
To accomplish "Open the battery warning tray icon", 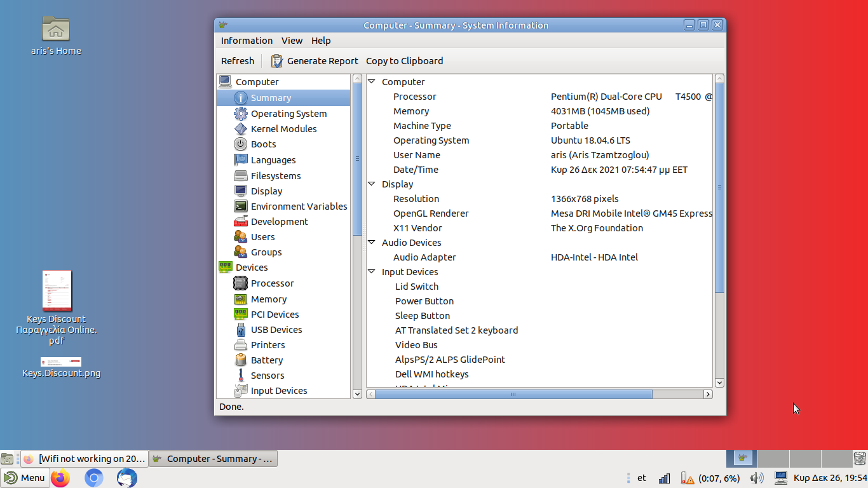I will pos(687,478).
